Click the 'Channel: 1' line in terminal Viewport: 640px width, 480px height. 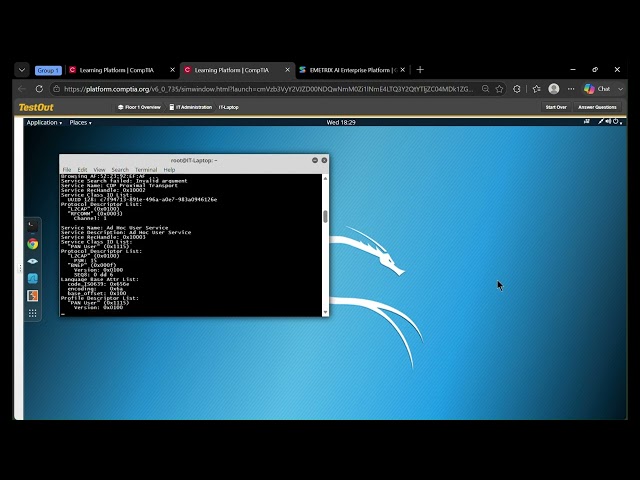tap(90, 218)
